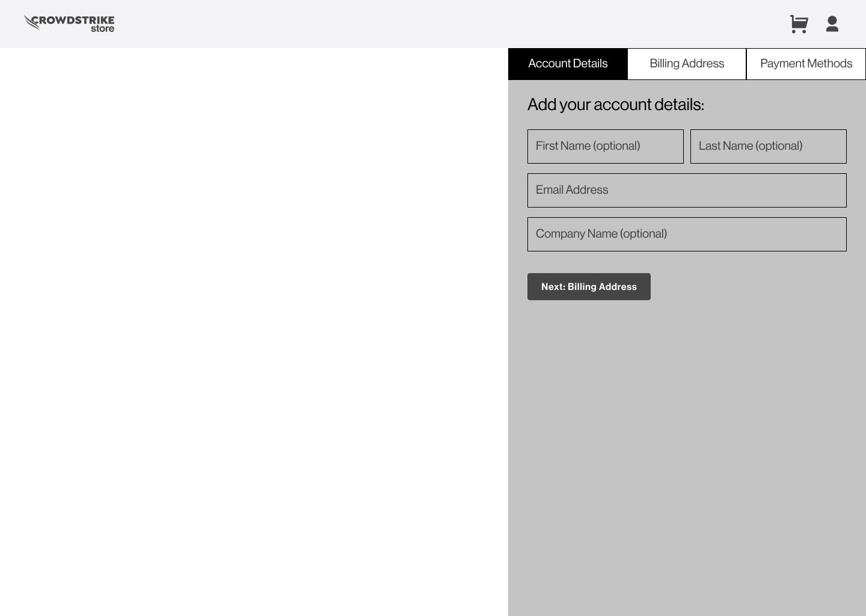Image resolution: width=866 pixels, height=616 pixels.
Task: Open the Payment Methods tab
Action: [806, 64]
